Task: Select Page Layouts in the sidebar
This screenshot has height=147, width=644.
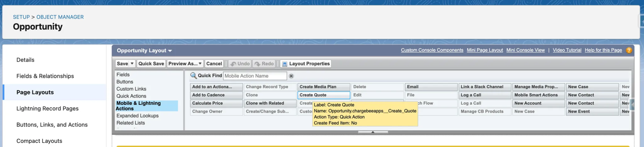Action: pyautogui.click(x=35, y=92)
